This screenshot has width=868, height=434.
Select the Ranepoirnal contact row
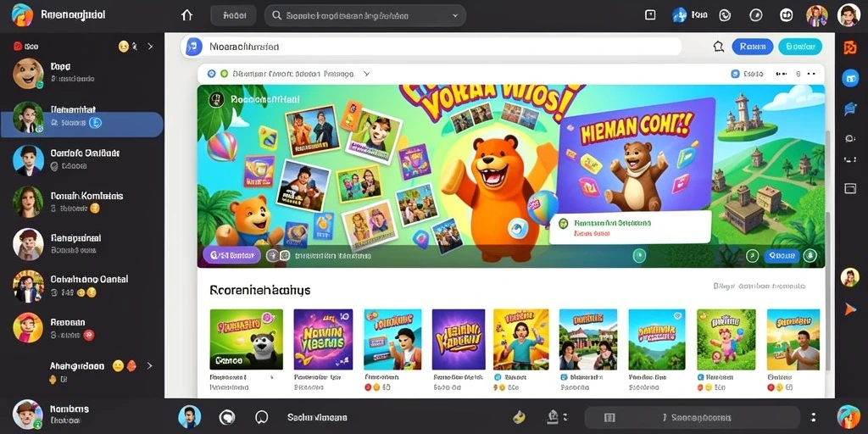[x=82, y=243]
